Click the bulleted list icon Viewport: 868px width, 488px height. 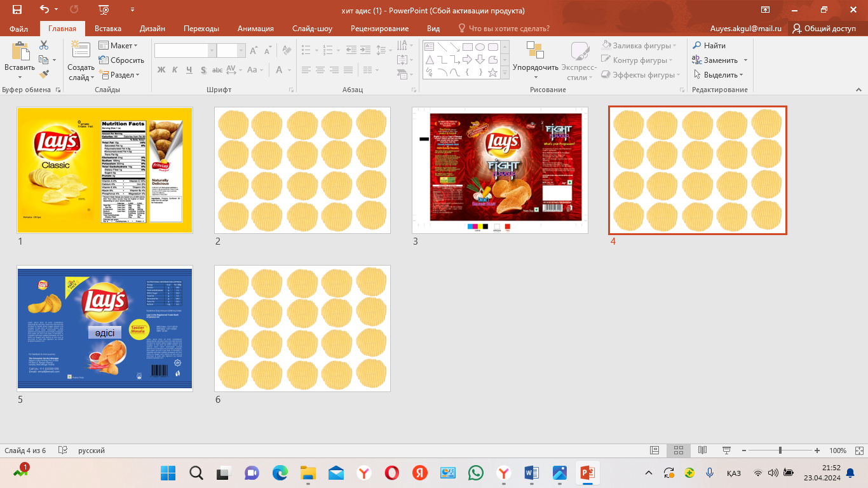click(x=307, y=50)
